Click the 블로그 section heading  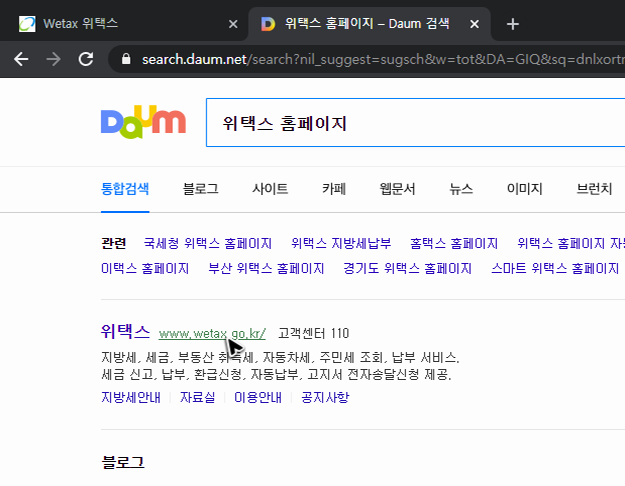coord(123,462)
